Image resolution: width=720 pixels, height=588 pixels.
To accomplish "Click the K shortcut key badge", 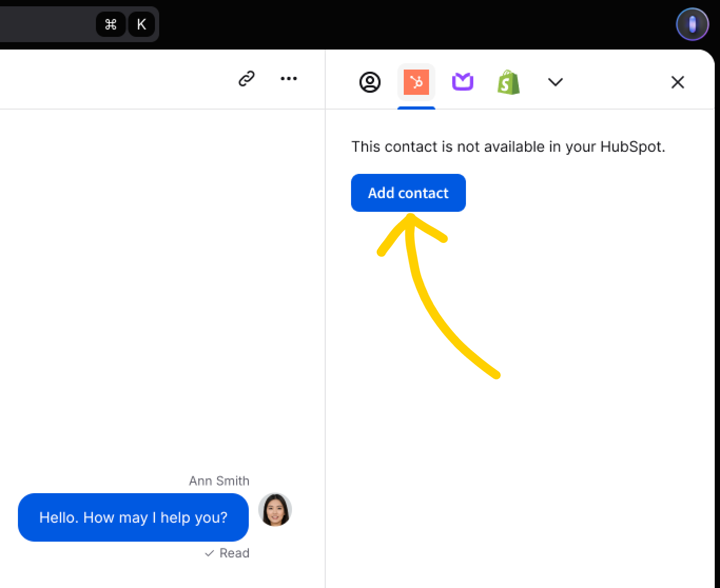I will [141, 24].
